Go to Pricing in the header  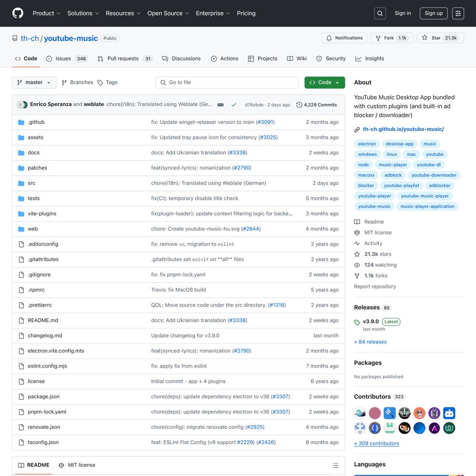pos(246,13)
